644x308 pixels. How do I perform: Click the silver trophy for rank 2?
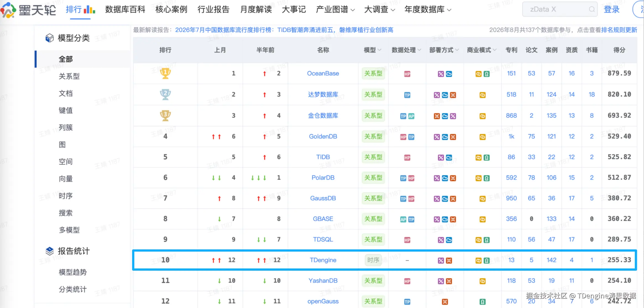coord(165,95)
